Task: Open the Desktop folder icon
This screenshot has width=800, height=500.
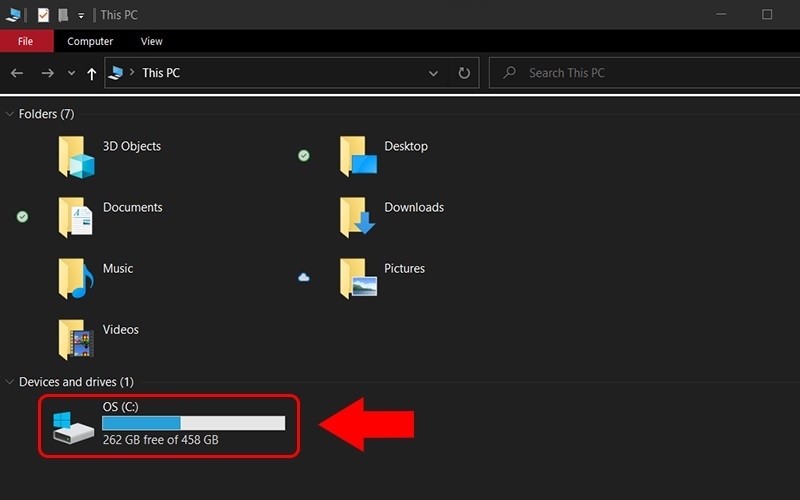Action: [x=358, y=157]
